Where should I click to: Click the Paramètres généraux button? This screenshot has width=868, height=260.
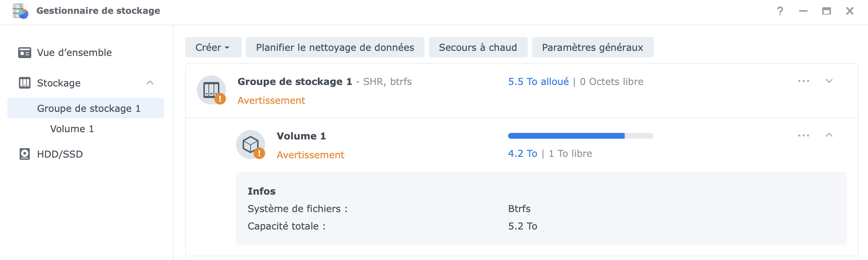(592, 47)
